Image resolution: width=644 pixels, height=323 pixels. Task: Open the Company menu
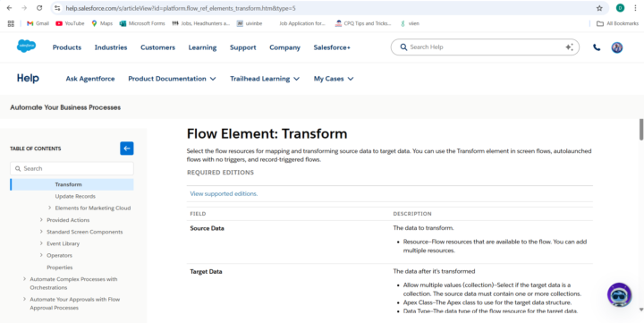[x=284, y=47]
